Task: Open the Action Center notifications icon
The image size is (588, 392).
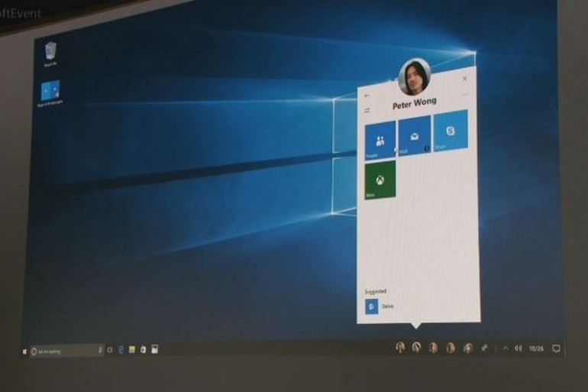Action: 556,348
